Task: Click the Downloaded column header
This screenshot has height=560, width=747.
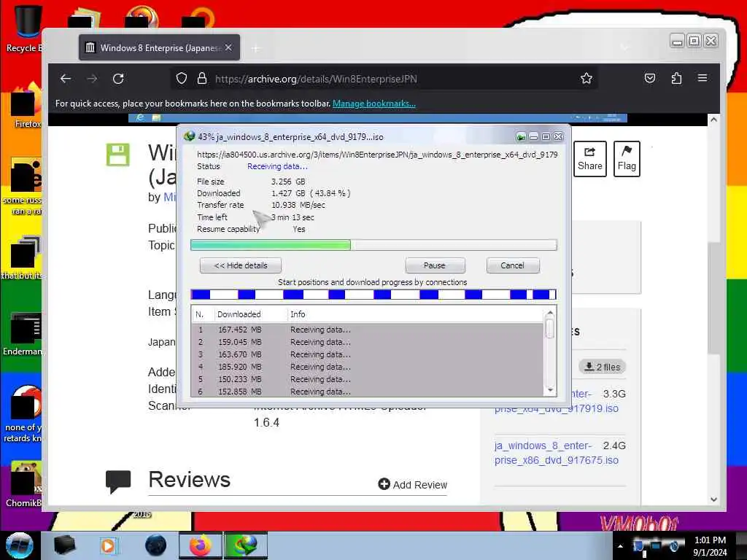Action: coord(250,314)
